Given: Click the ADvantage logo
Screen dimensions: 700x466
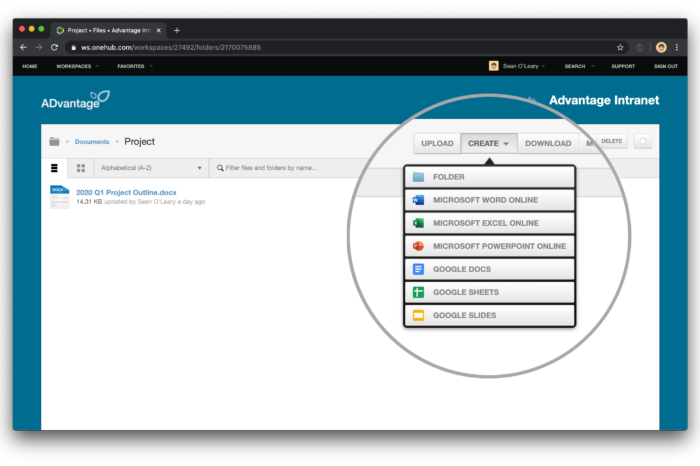Looking at the screenshot, I should pos(75,100).
